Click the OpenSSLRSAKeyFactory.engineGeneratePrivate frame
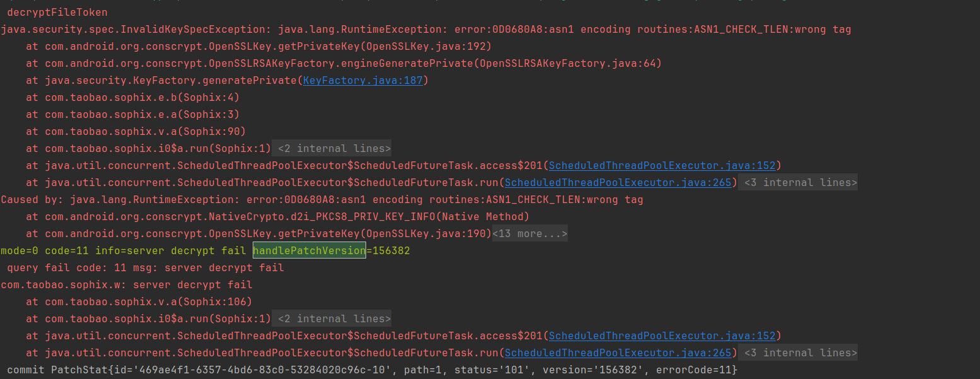The width and height of the screenshot is (980, 379). pos(344,63)
